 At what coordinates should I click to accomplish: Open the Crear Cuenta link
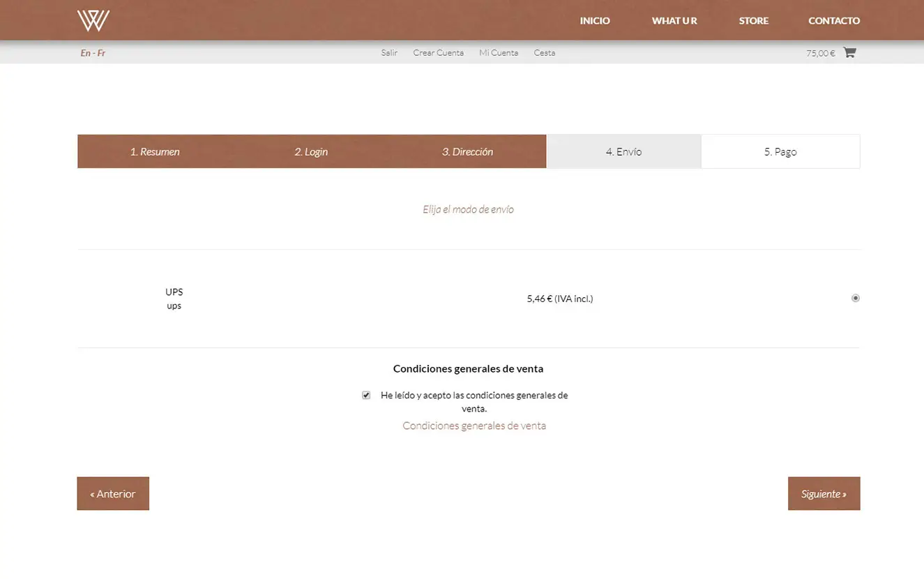(x=438, y=53)
